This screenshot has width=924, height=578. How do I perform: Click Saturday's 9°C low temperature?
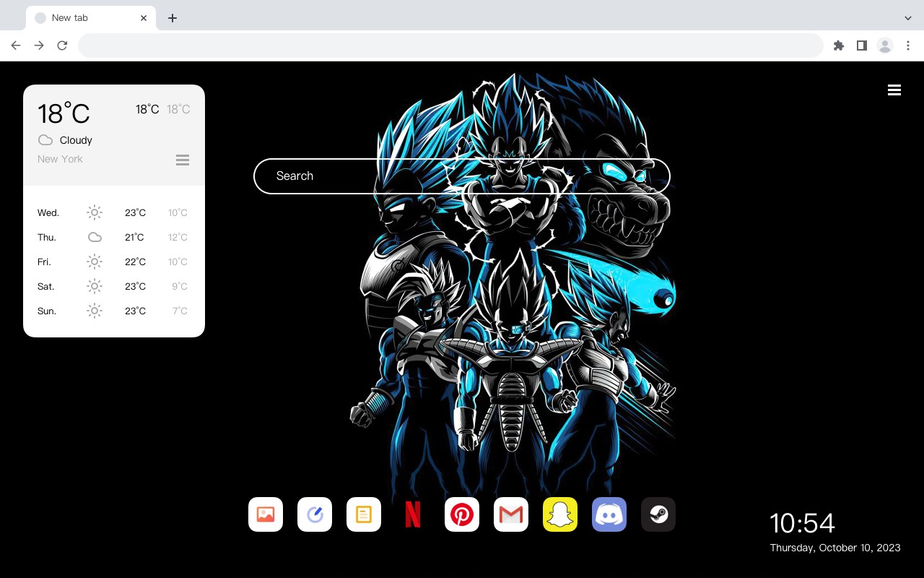(x=180, y=286)
